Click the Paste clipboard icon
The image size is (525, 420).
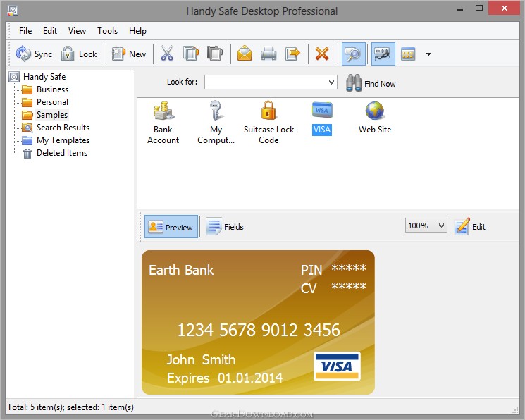(x=215, y=54)
